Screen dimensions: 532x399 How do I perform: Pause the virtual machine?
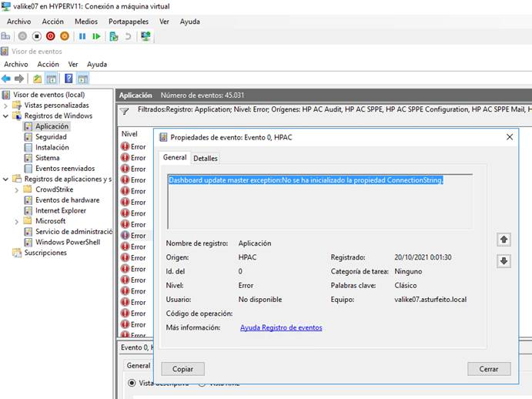point(82,36)
